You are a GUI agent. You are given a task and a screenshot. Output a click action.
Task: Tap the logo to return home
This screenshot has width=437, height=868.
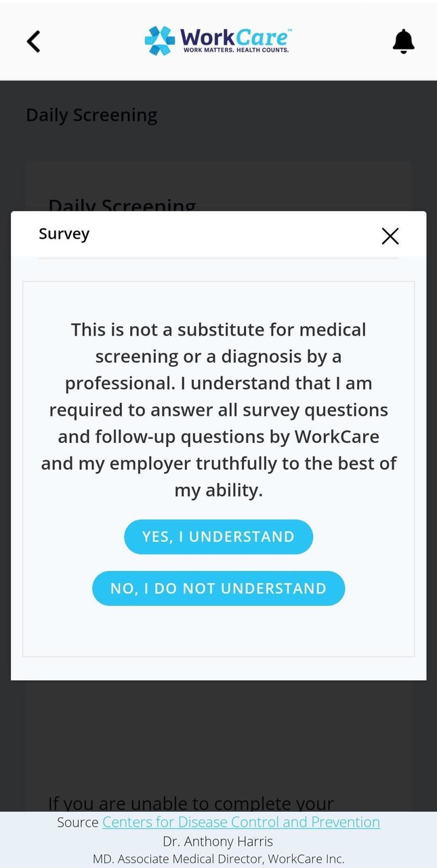click(218, 41)
